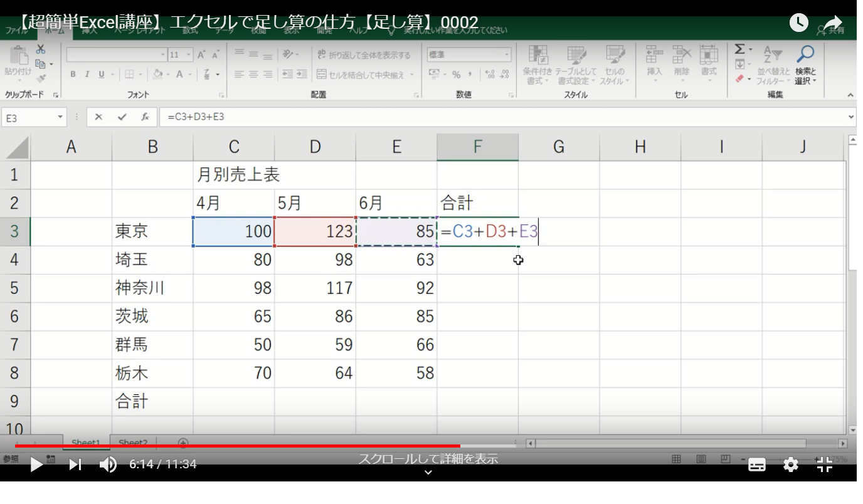
Task: Skip to the next video
Action: coord(75,465)
